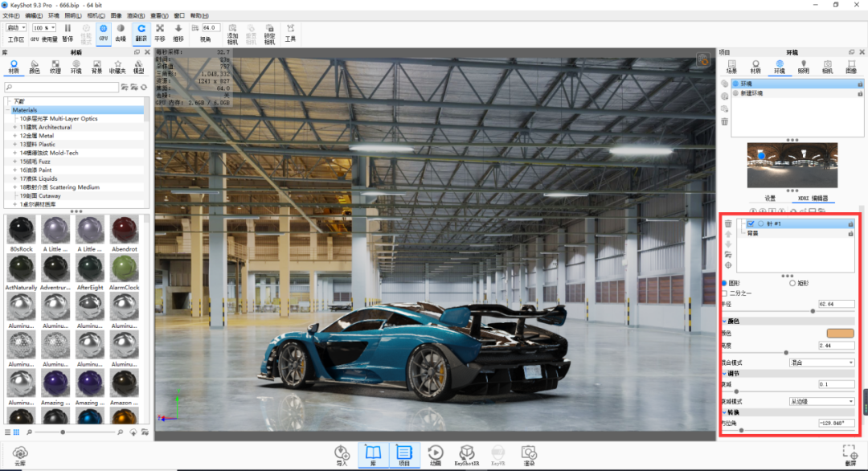Click the HDRI pin target/crosshair icon
868x471 pixels.
(728, 265)
